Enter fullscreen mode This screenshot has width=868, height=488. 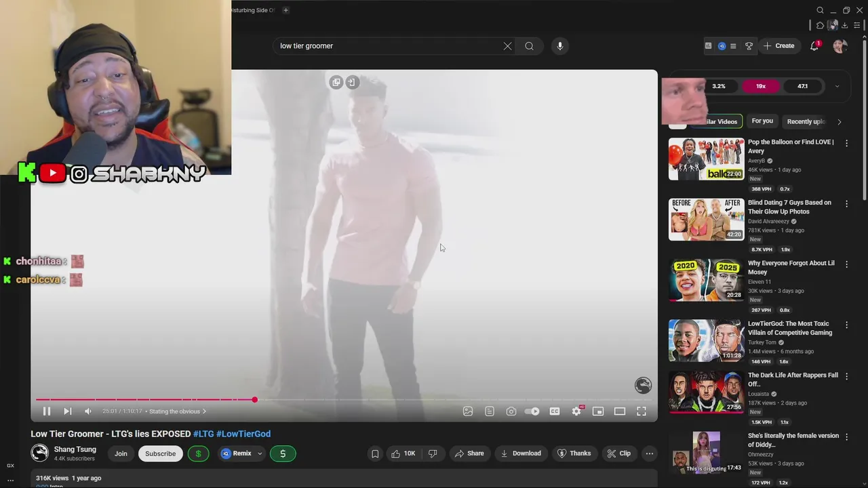click(642, 411)
